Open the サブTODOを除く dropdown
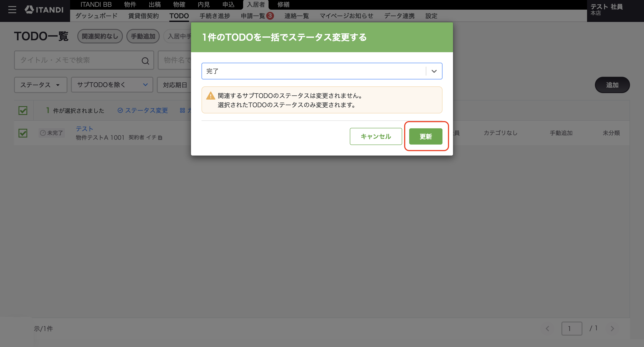 [x=112, y=85]
